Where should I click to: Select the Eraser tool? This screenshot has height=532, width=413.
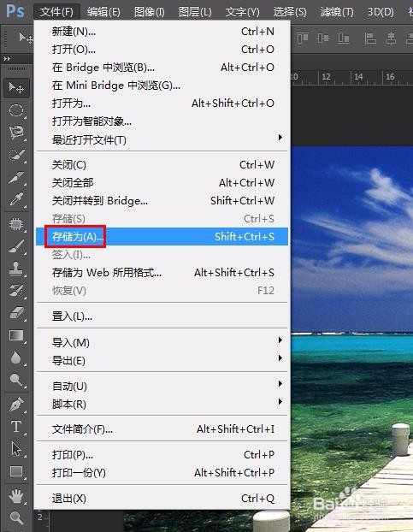pyautogui.click(x=16, y=313)
